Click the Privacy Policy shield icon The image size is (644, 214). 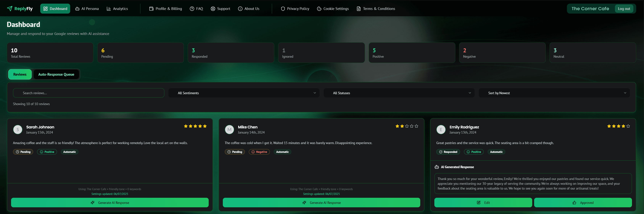pos(283,9)
